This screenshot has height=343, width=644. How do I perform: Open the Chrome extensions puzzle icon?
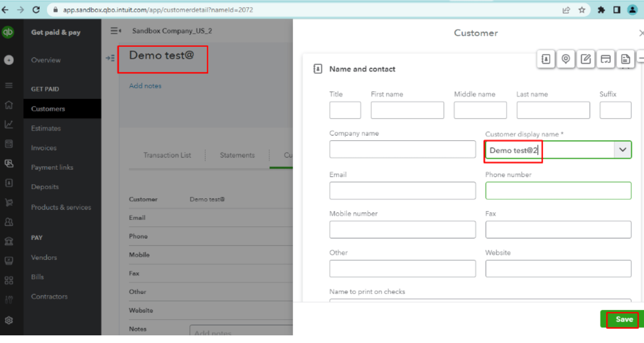point(601,10)
